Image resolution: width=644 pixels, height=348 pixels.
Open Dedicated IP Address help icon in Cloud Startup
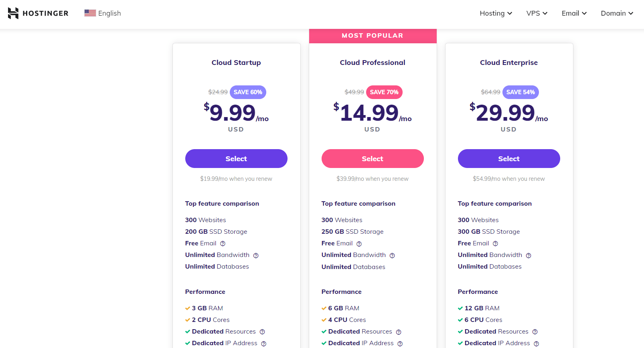pos(264,344)
